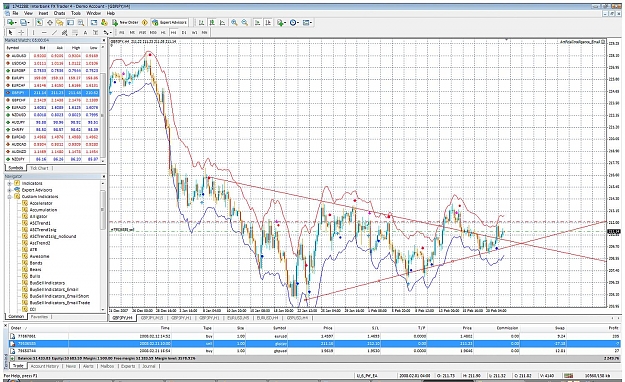Click the New Chart toolbar icon
Screen dimensions: 625x382
(x=10, y=23)
